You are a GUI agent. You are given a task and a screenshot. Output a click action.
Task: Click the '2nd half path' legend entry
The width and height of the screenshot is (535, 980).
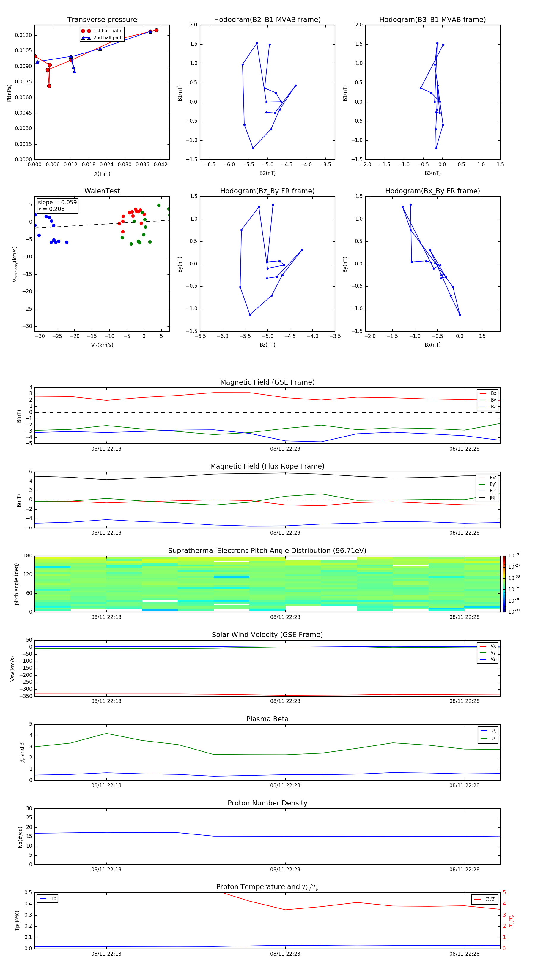point(103,38)
